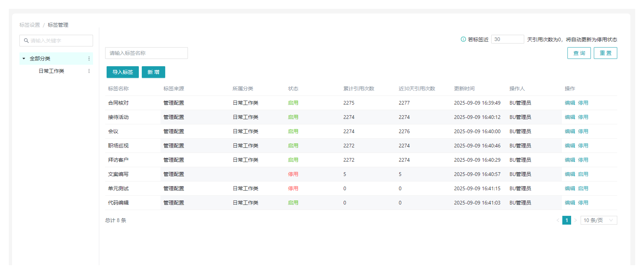
Task: Open the more options menu for 日常工作类
Action: (x=89, y=71)
